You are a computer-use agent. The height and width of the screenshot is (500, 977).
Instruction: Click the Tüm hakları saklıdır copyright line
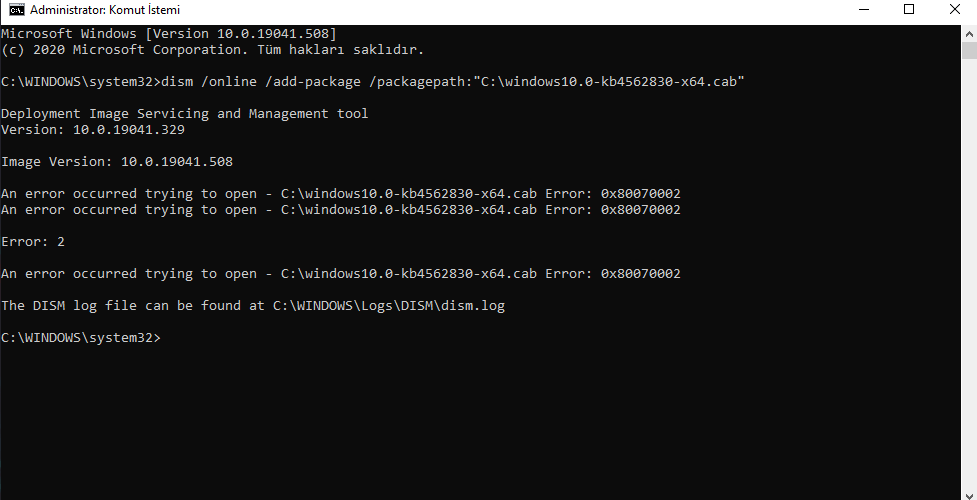tap(212, 50)
